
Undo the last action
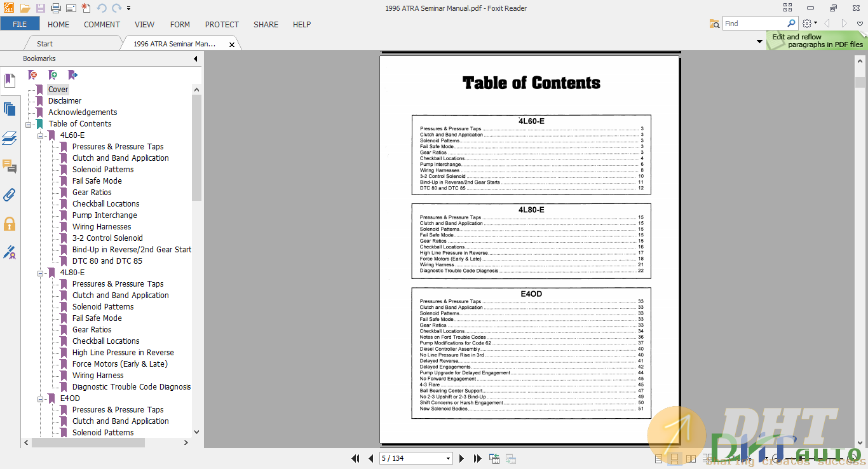[102, 8]
